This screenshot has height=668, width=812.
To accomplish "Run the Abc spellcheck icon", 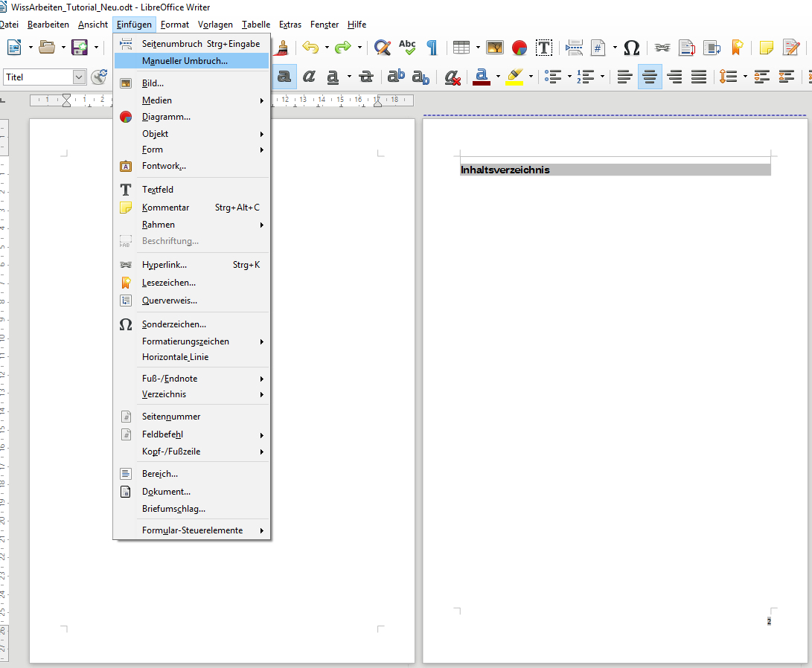I will click(407, 48).
